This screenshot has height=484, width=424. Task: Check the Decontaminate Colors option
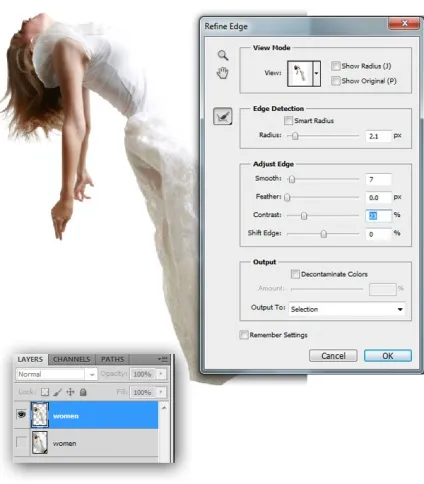tap(295, 274)
